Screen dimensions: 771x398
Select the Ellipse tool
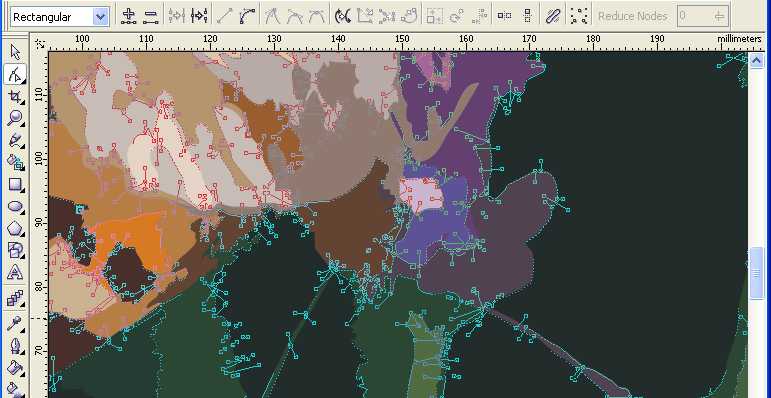[15, 207]
